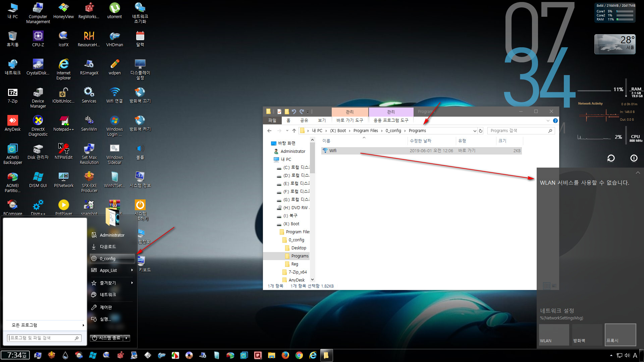Open AOMEI Backupper desktop icon

tap(12, 154)
